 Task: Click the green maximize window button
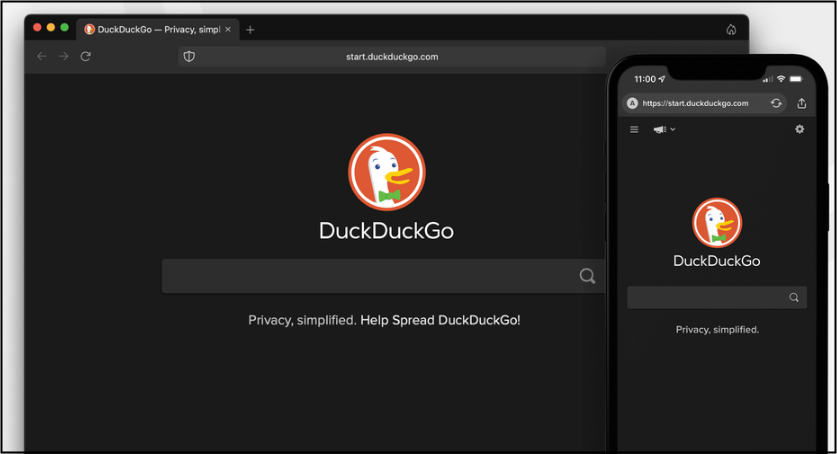(x=65, y=27)
